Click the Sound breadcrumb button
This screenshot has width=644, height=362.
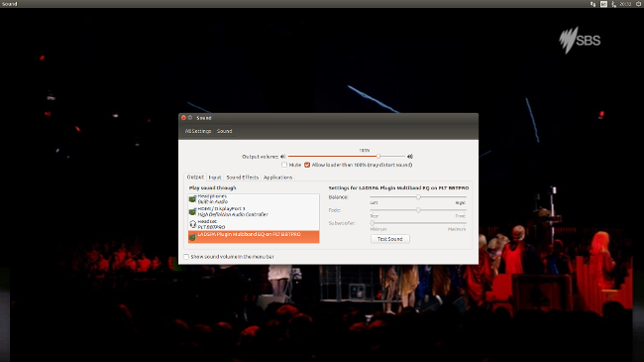coord(224,131)
